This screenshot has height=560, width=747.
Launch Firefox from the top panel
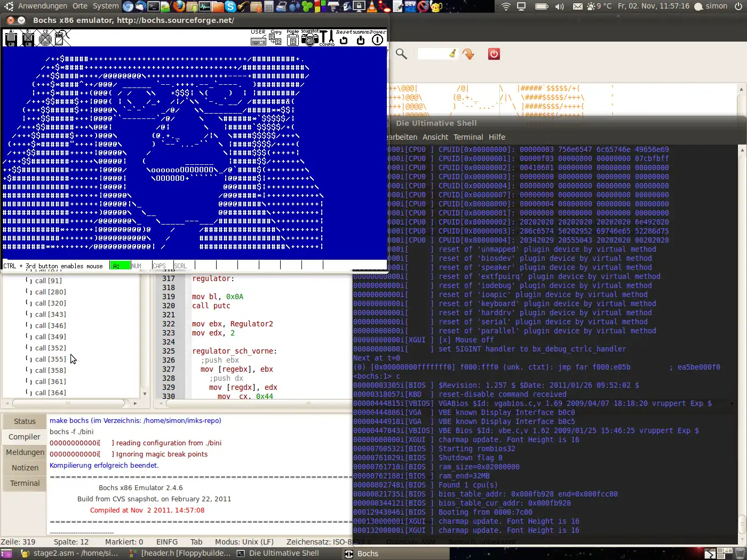pyautogui.click(x=179, y=6)
